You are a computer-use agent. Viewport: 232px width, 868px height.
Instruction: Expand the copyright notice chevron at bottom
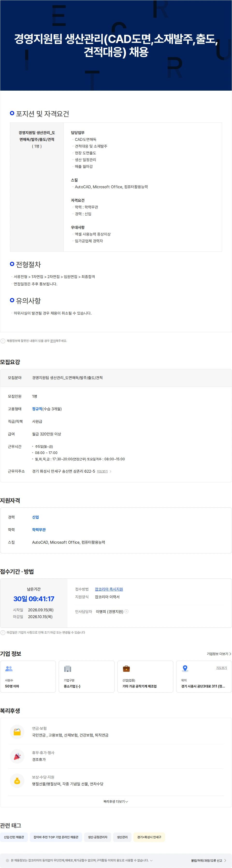point(151,860)
